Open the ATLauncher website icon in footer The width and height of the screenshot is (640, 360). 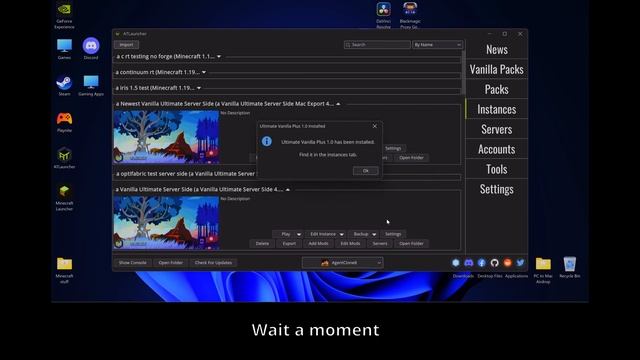[x=456, y=263]
